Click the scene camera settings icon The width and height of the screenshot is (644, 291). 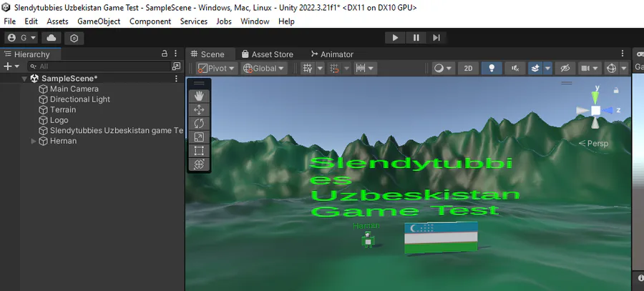point(586,68)
